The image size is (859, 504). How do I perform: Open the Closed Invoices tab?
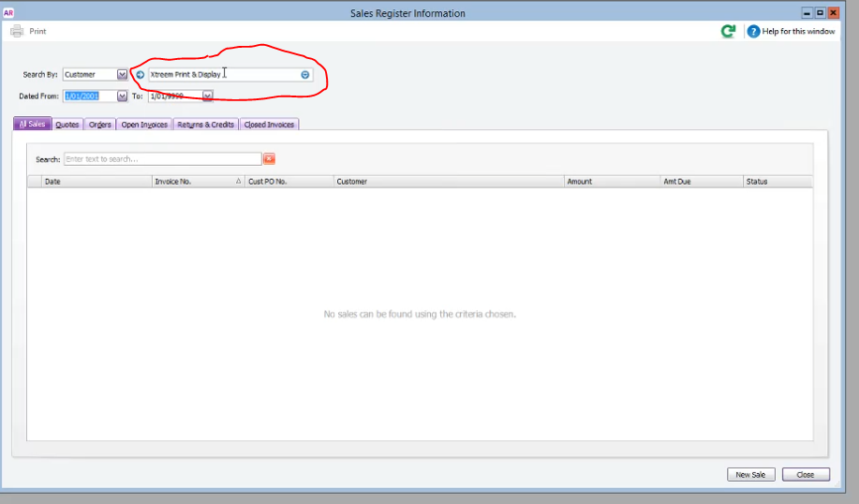click(269, 125)
